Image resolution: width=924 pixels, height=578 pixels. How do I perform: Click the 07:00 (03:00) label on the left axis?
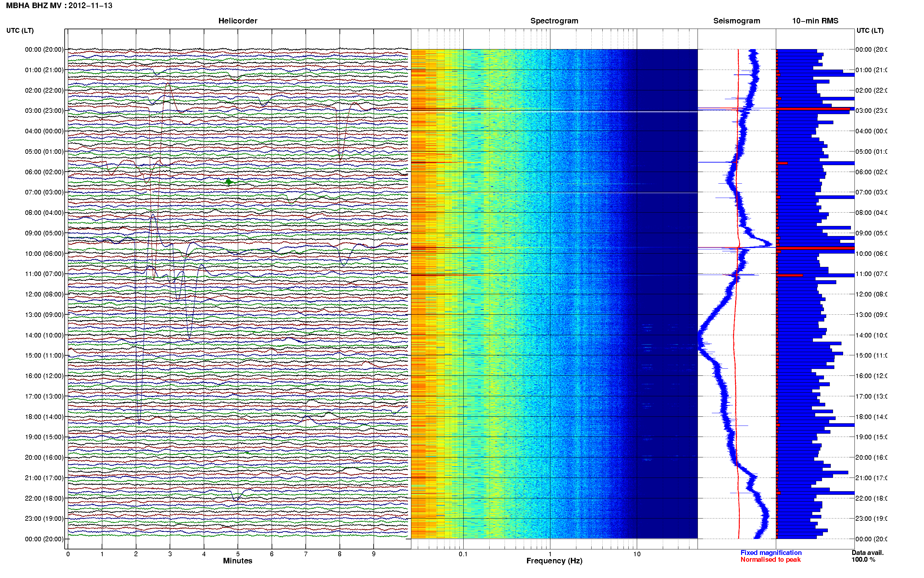44,192
